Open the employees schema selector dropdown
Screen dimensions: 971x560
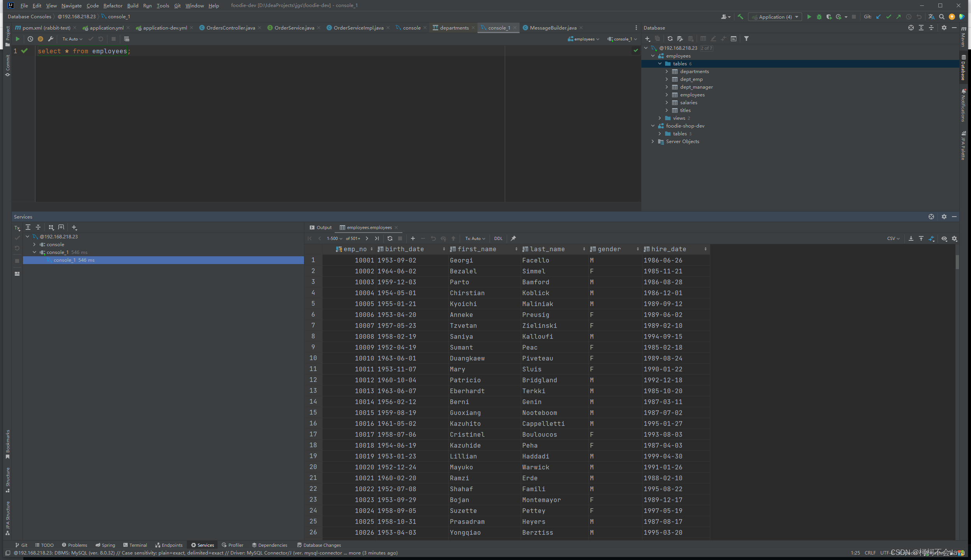(x=583, y=39)
